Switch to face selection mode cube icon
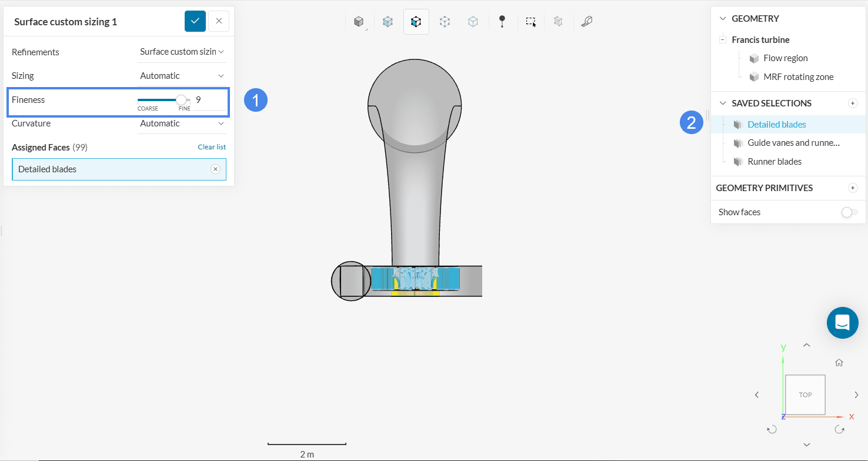The height and width of the screenshot is (461, 868). 416,22
